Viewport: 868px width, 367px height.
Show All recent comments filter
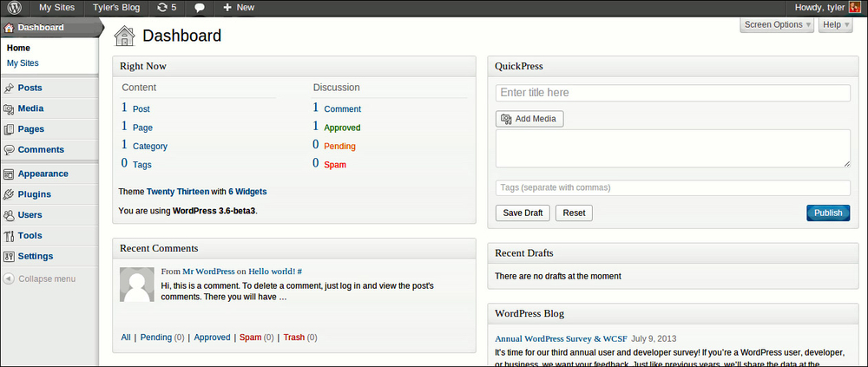coord(126,338)
